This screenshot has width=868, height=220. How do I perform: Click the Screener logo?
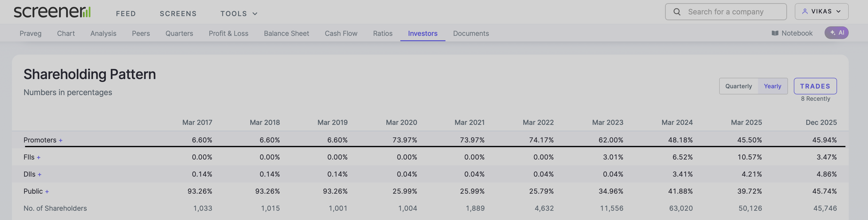52,12
